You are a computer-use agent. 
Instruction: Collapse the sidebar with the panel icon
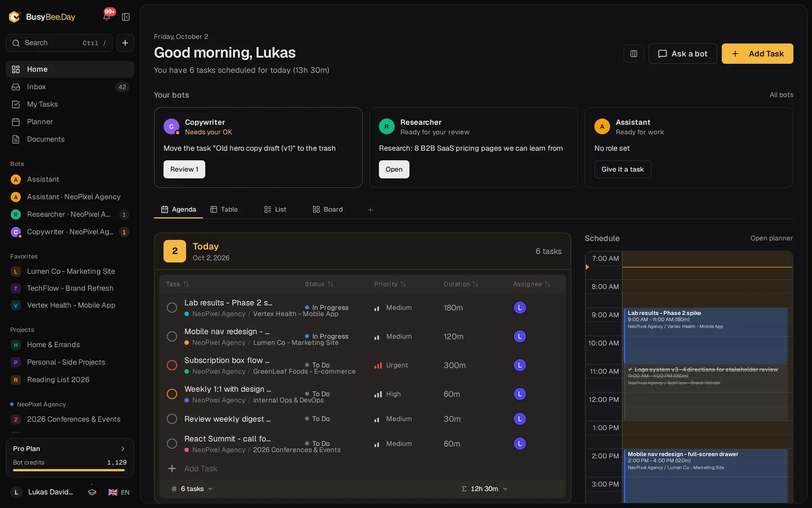(x=126, y=17)
